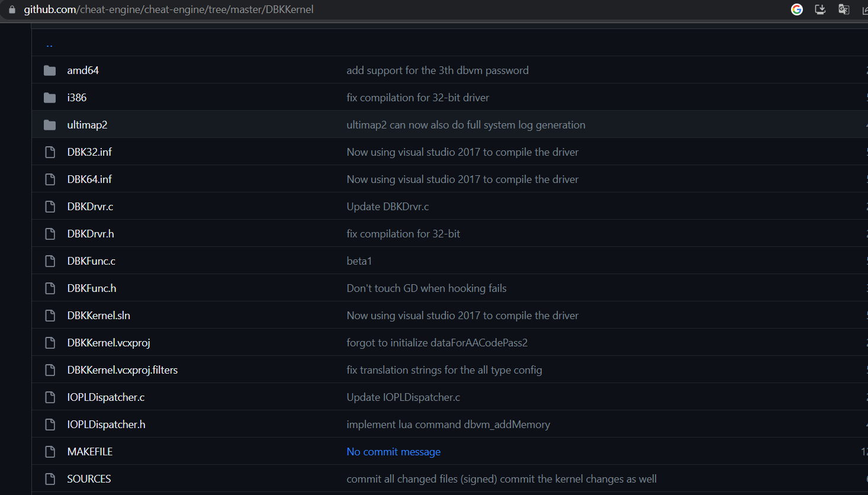Open the i386 folder
The width and height of the screenshot is (868, 495).
pyautogui.click(x=77, y=98)
